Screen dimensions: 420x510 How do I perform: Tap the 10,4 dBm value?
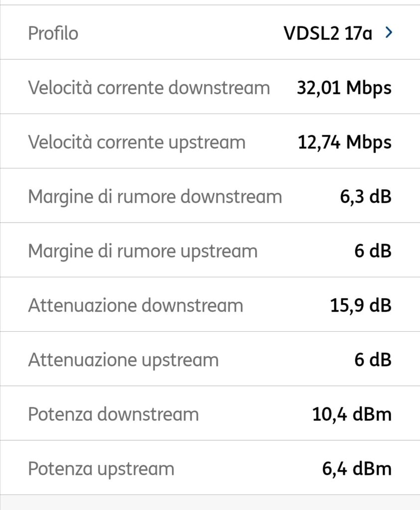(352, 414)
